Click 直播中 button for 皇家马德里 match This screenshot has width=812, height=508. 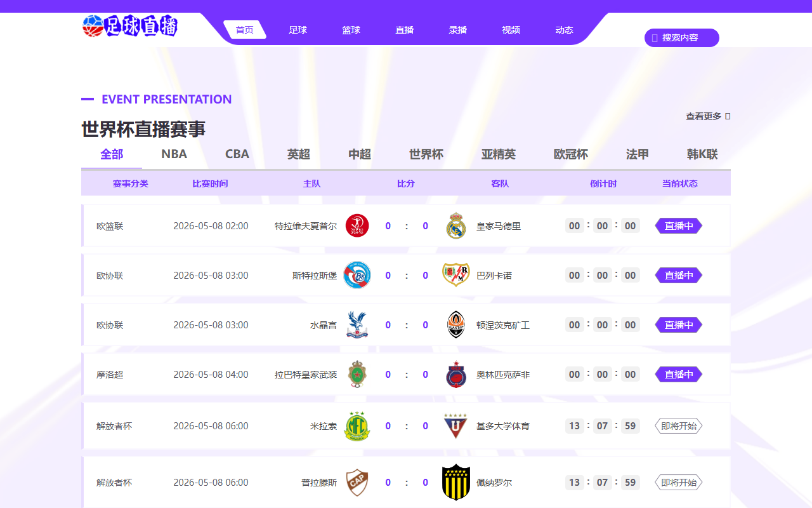tap(679, 225)
